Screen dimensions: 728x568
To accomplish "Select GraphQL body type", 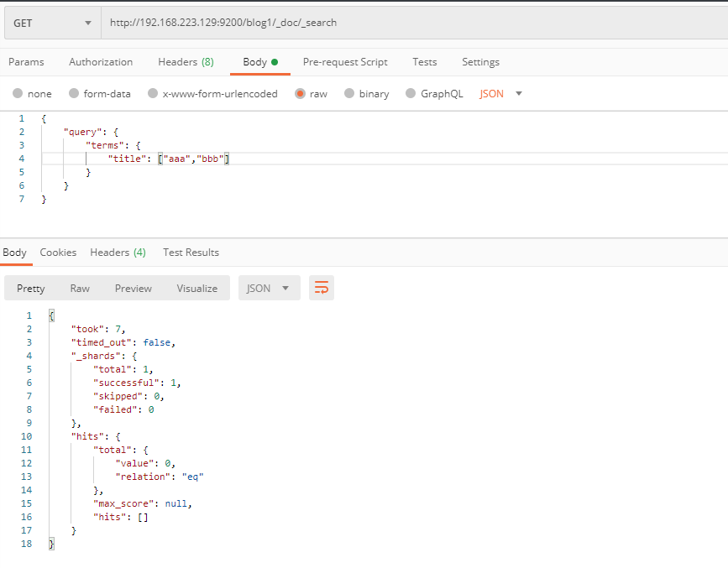I will (x=434, y=94).
